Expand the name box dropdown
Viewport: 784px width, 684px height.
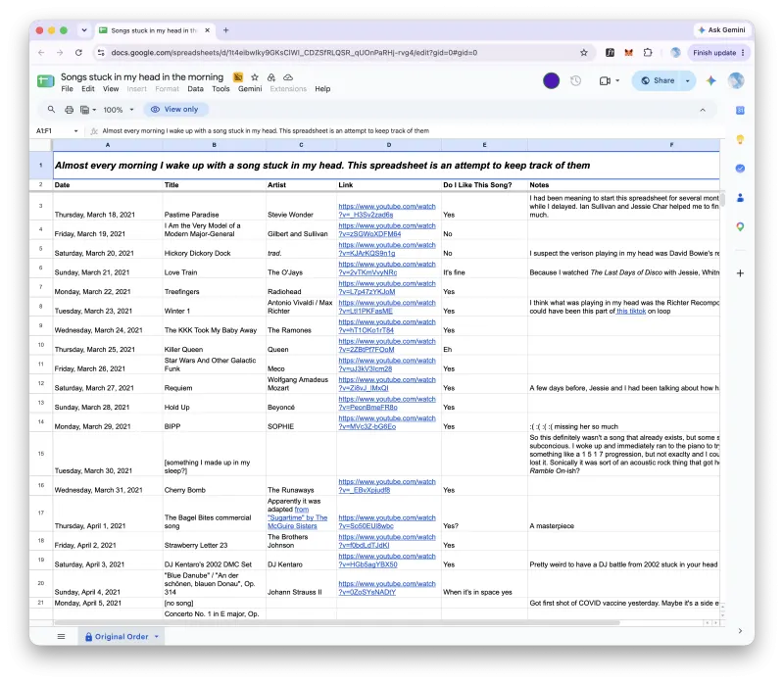(x=76, y=131)
